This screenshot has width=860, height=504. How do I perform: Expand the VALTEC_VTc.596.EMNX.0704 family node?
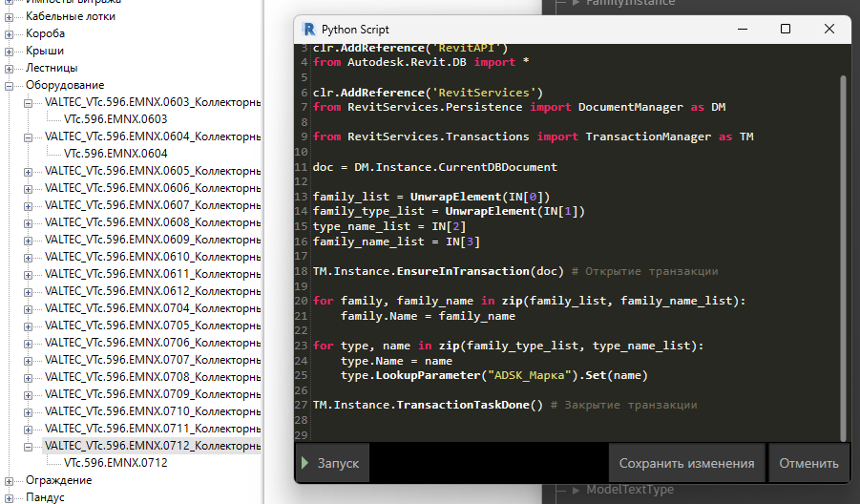click(28, 309)
